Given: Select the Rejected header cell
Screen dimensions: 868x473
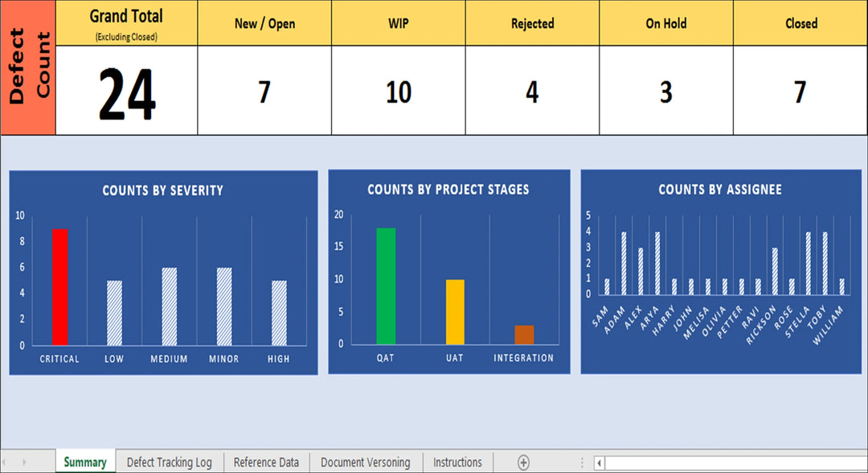Looking at the screenshot, I should (x=532, y=23).
